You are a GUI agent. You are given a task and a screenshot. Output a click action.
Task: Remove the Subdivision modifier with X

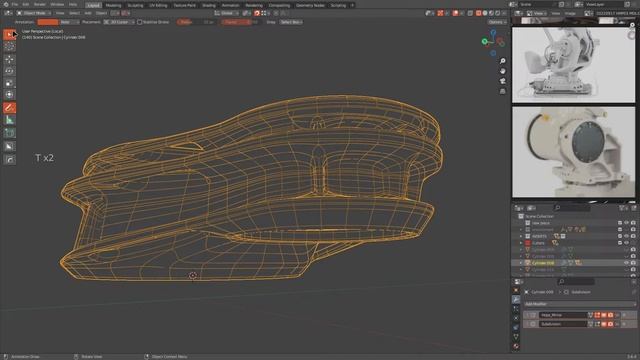[x=624, y=324]
